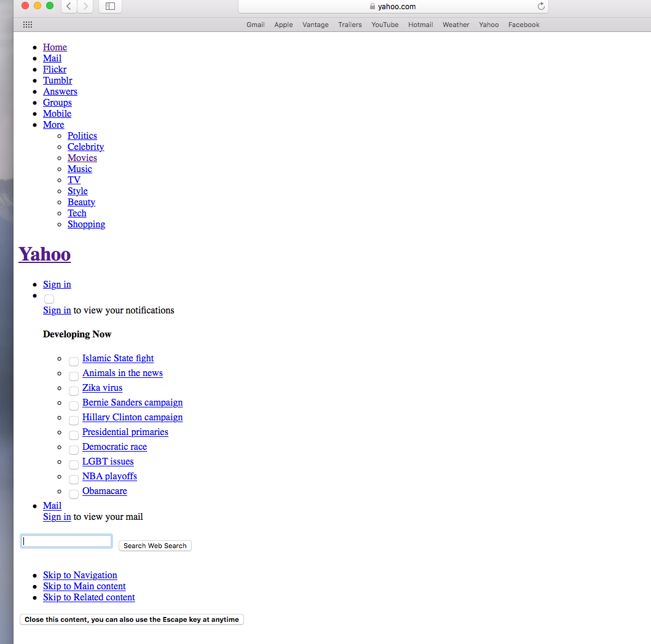
Task: Open the Facebook bookmark
Action: click(524, 25)
